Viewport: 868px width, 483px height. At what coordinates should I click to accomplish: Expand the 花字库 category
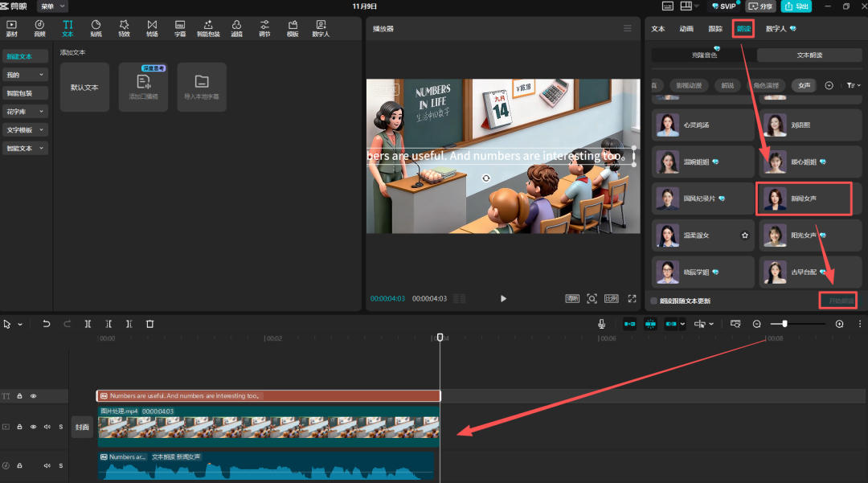click(26, 112)
